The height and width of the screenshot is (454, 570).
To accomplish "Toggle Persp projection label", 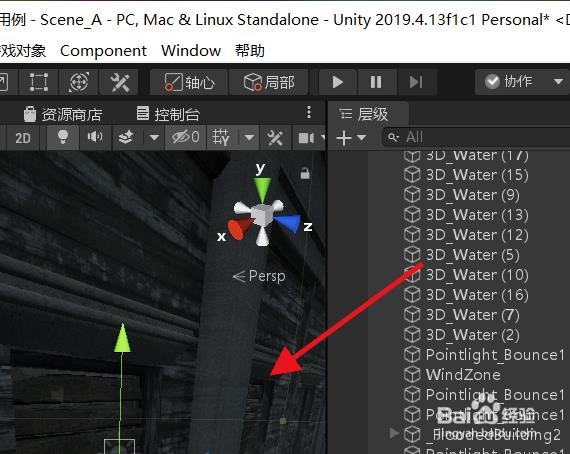I will pyautogui.click(x=259, y=276).
